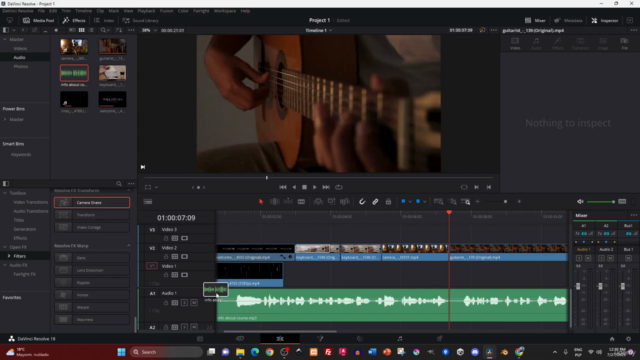Toggle Linked Selection chain icon

tap(375, 202)
